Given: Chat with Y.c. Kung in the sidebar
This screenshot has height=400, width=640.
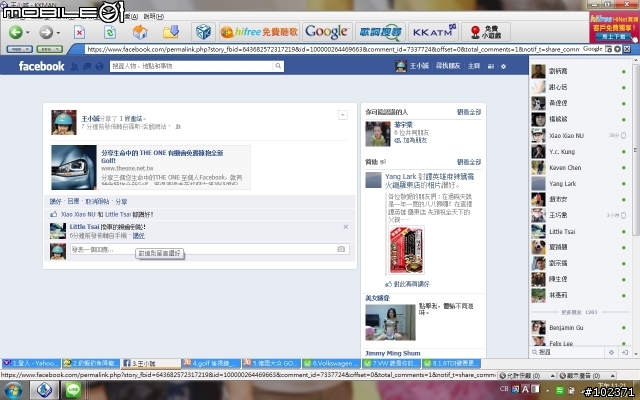Looking at the screenshot, I should [580, 151].
